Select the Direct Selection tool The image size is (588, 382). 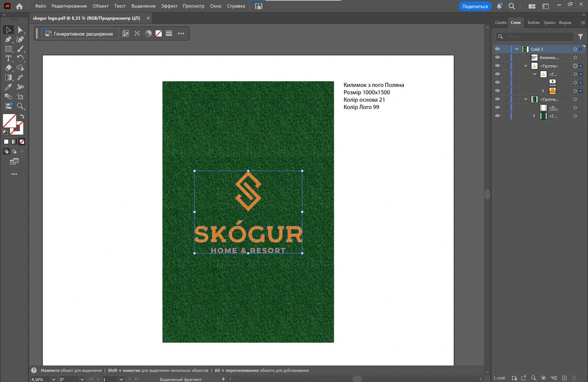21,30
